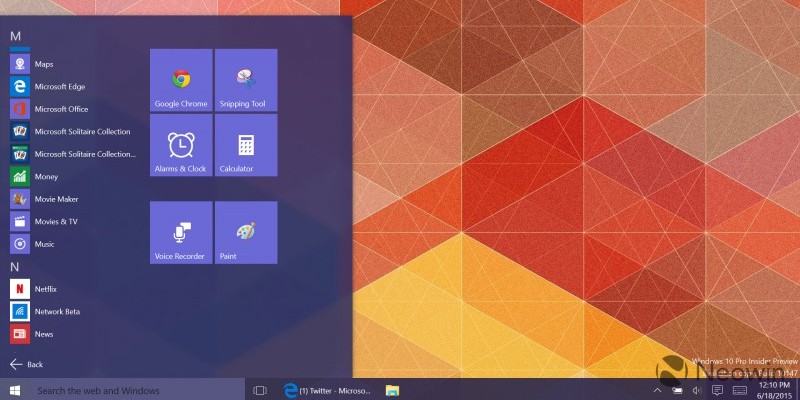Open the touch keyboard from the tray
Viewport: 800px width, 400px height.
740,391
